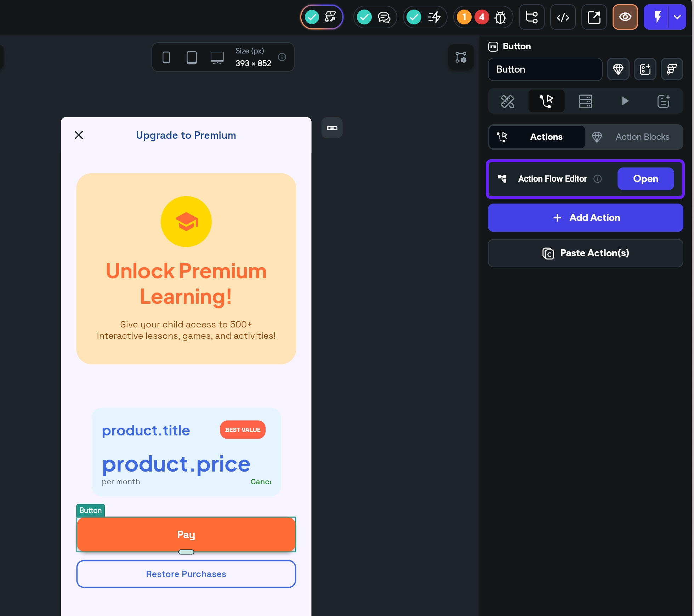
Task: Switch to the Backend Query tab
Action: [x=585, y=101]
